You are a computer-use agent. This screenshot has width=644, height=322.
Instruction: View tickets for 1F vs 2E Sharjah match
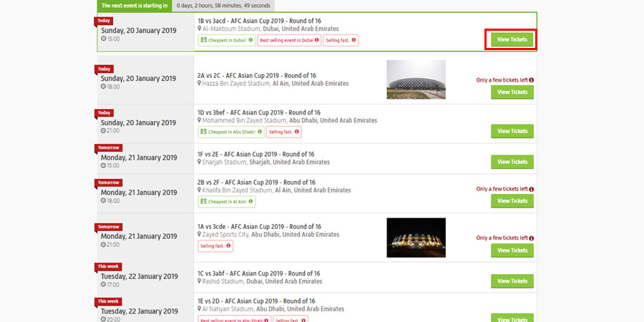[512, 162]
